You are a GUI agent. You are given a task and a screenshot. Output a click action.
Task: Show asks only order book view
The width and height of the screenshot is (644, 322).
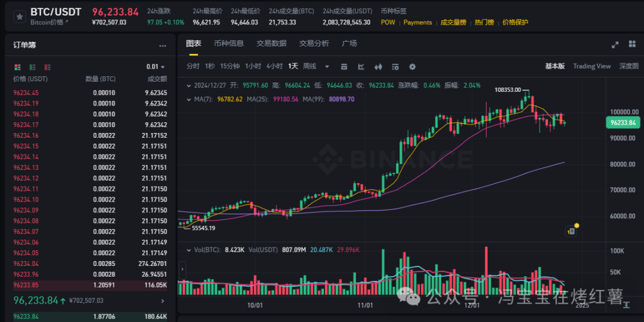48,67
